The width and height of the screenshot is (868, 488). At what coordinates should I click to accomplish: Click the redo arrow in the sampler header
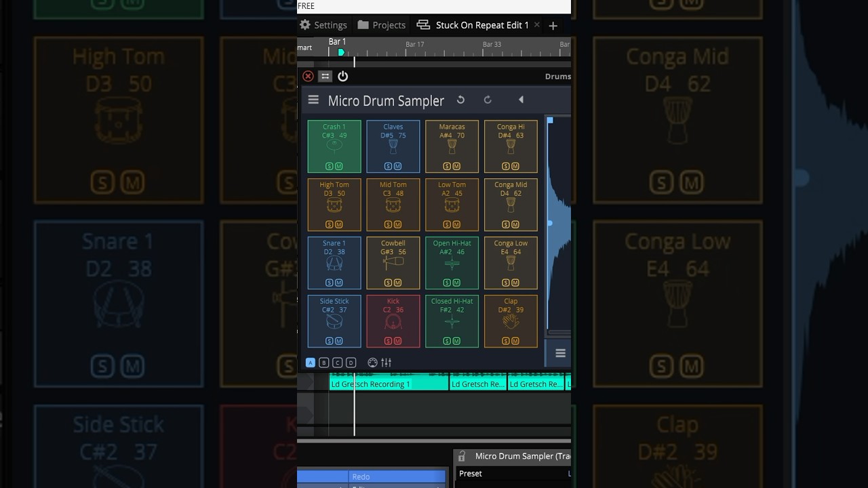pyautogui.click(x=488, y=100)
